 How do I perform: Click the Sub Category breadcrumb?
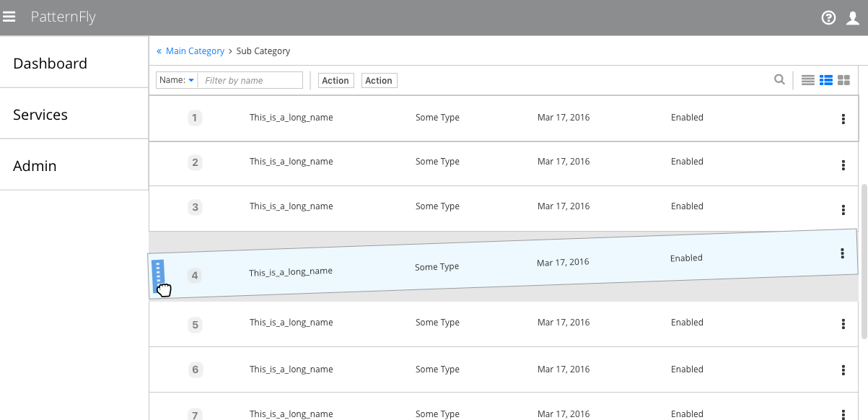(263, 51)
